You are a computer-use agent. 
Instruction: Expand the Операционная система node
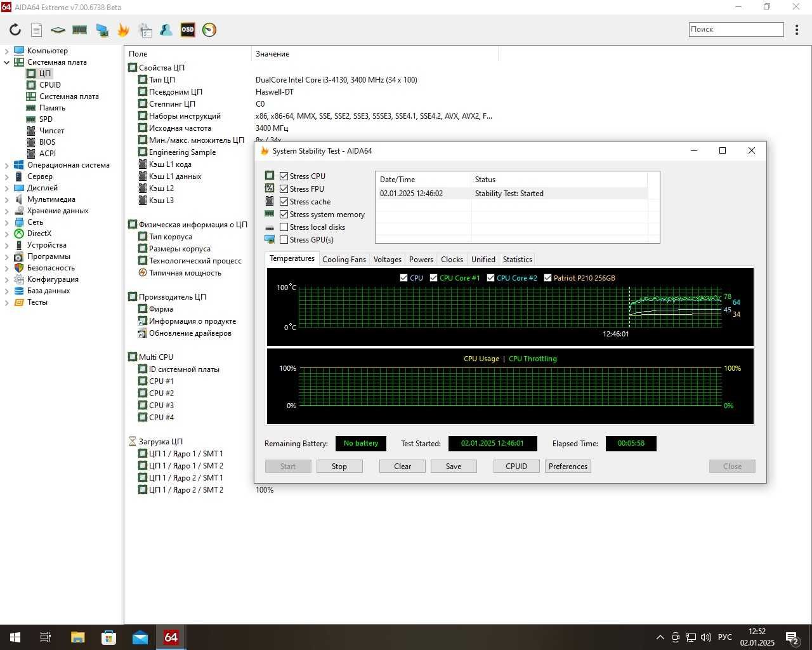(7, 165)
